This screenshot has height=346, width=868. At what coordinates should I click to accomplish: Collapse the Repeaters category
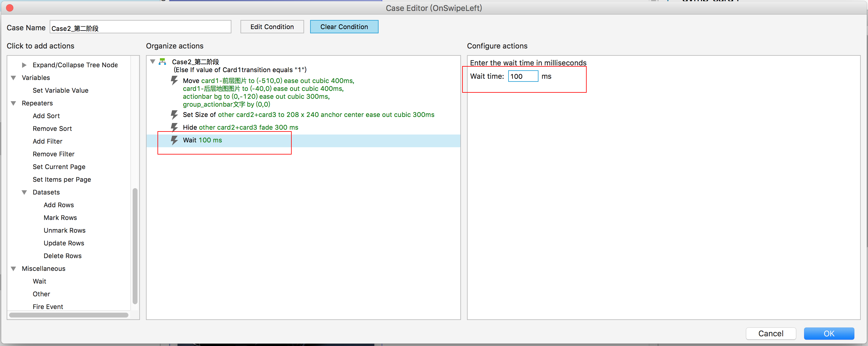point(14,103)
